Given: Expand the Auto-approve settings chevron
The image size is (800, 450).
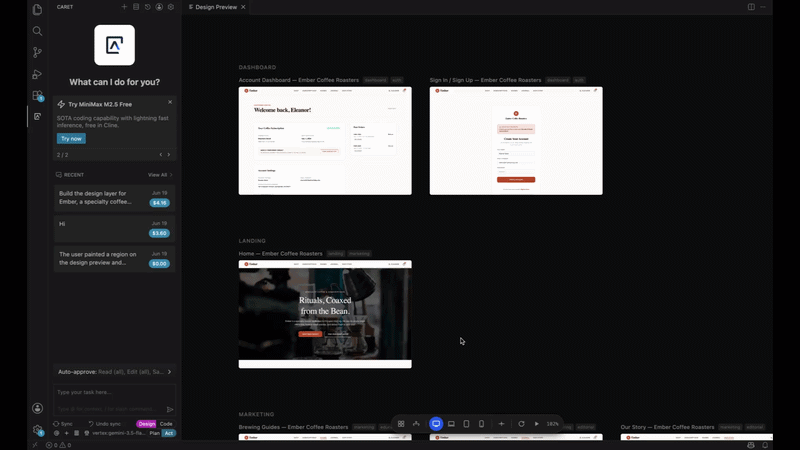Looking at the screenshot, I should pos(169,372).
